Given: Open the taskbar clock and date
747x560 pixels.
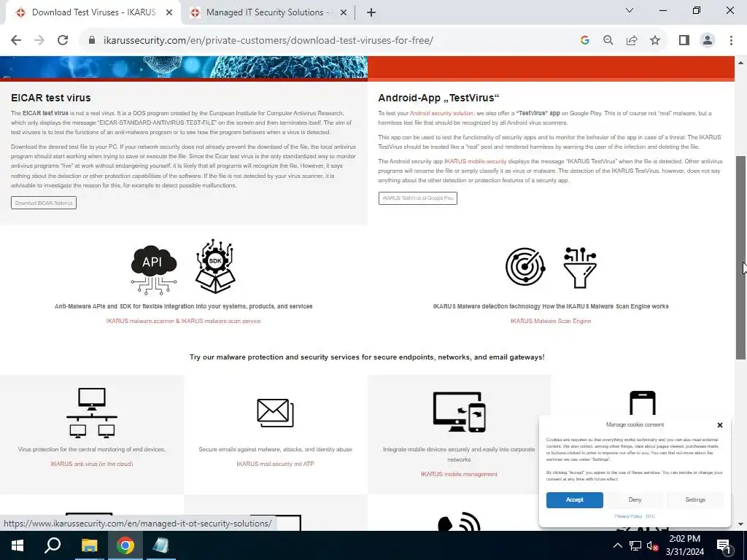Looking at the screenshot, I should pos(684,545).
